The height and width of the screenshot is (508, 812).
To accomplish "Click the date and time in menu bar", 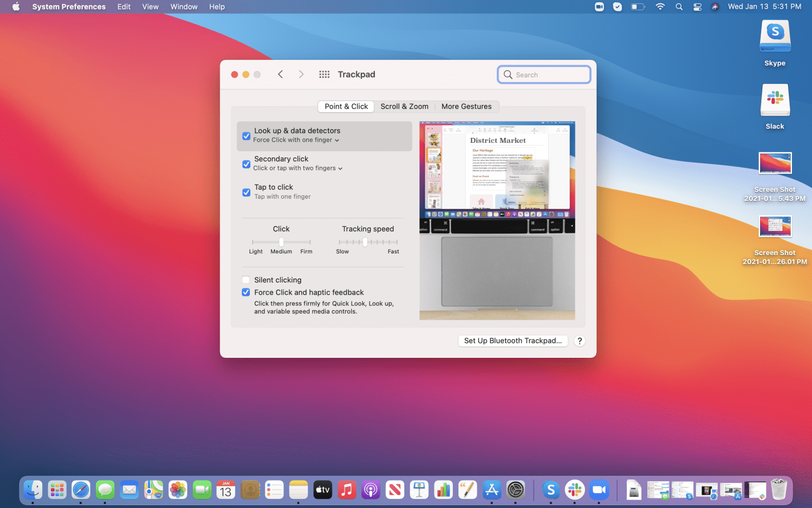I will (x=765, y=7).
